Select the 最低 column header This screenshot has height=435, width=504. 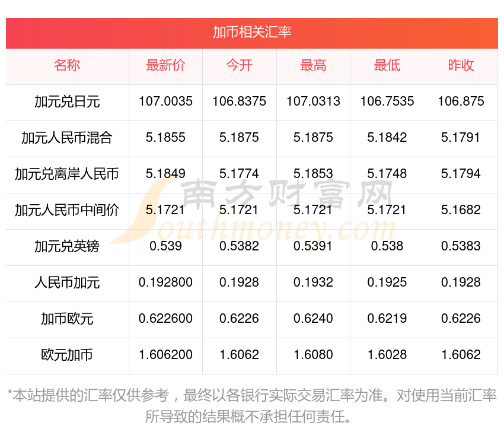pos(387,65)
